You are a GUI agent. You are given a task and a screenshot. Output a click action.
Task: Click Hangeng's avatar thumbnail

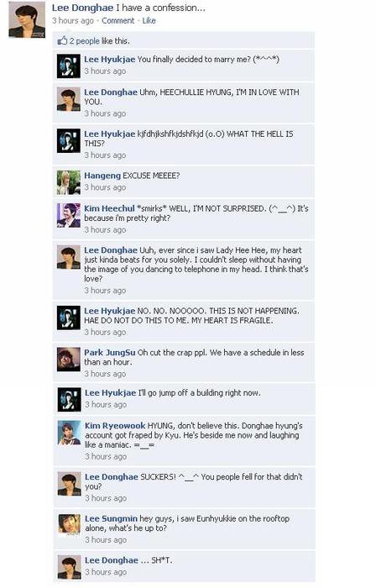tap(69, 182)
